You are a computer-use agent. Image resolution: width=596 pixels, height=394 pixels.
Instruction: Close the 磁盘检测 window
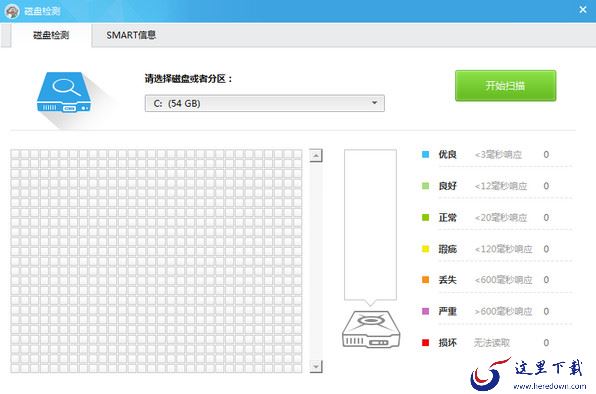coord(583,10)
